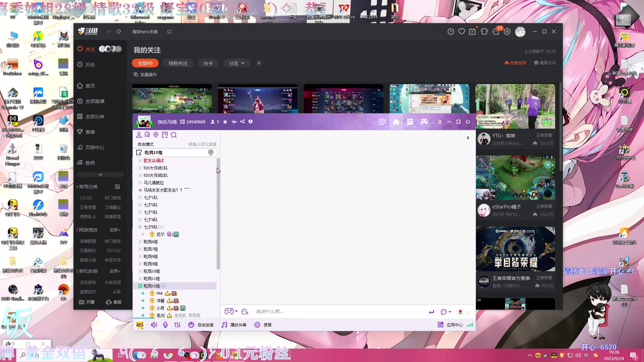Viewport: 644px width, 362px height.
Task: Select the 办卡 tab
Action: click(x=208, y=63)
